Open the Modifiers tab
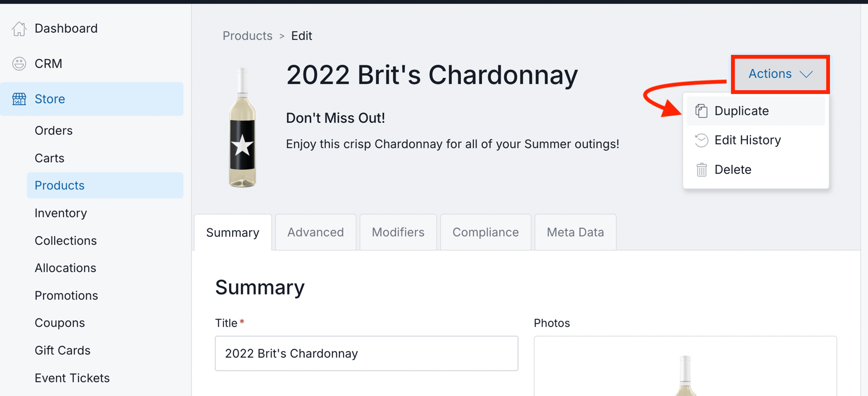 pos(398,232)
